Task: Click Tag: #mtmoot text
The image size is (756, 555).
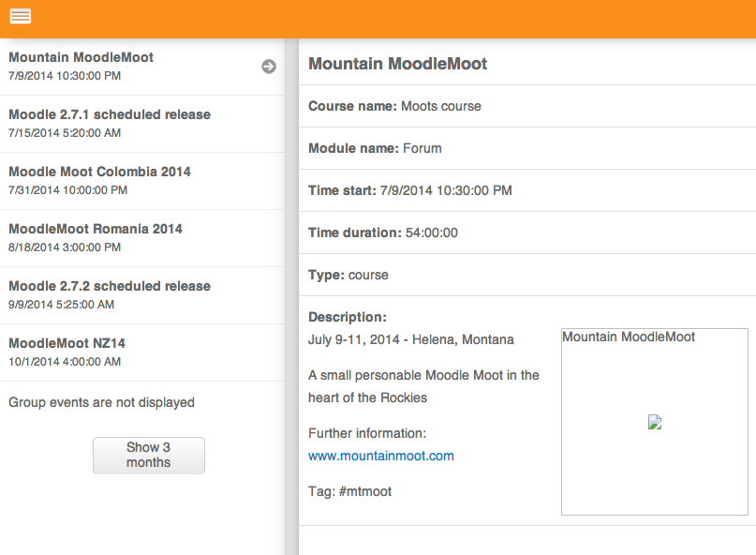Action: pyautogui.click(x=349, y=491)
